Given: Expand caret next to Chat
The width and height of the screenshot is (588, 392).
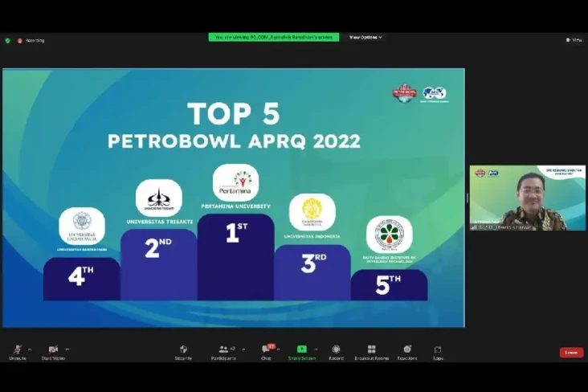Looking at the screenshot, I should pyautogui.click(x=278, y=349).
